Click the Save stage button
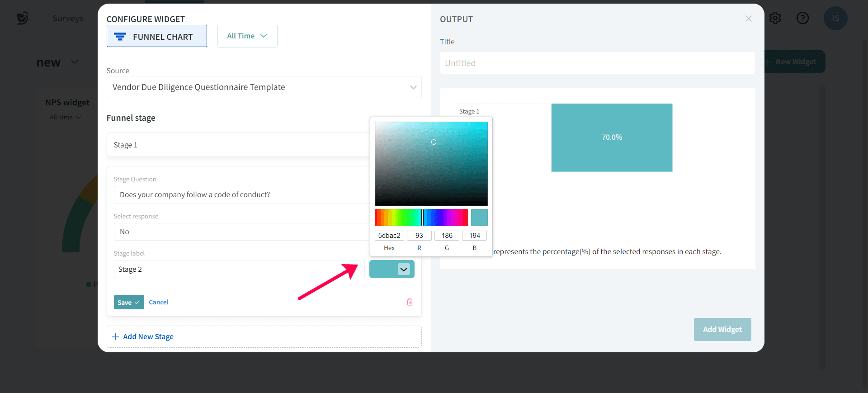 pos(128,302)
